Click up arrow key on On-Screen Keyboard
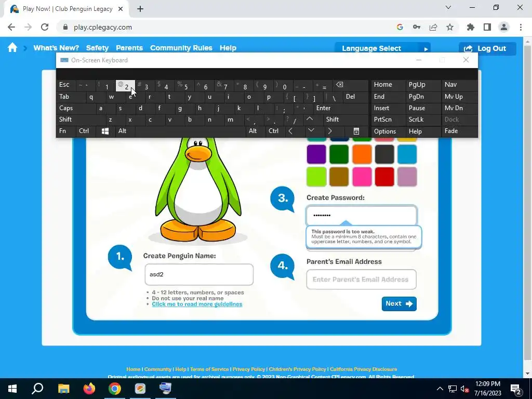 coord(310,119)
